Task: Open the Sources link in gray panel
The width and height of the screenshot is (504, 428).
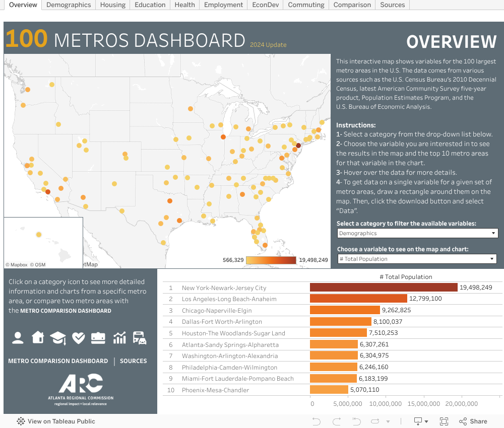Action: [134, 361]
